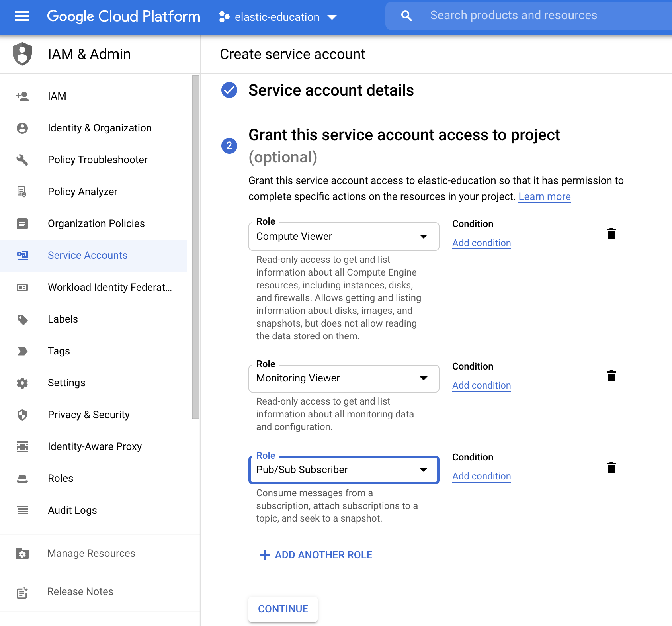
Task: Click the Learn more link
Action: click(x=545, y=196)
